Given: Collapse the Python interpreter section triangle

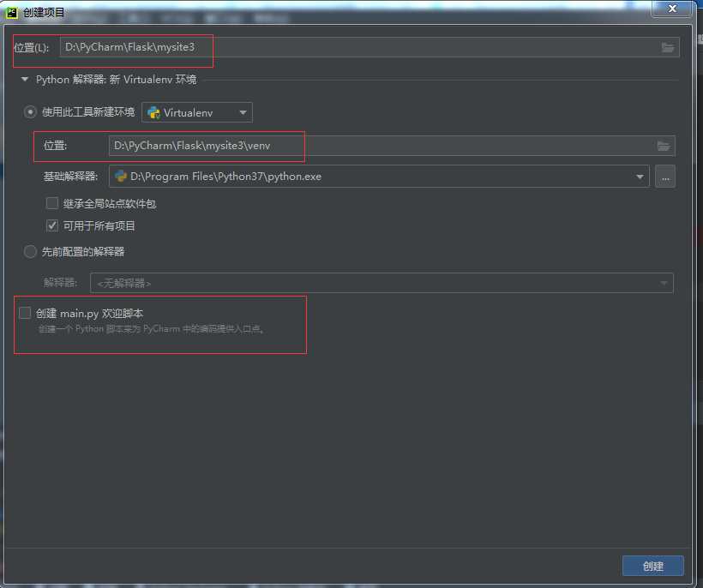Looking at the screenshot, I should (25, 80).
